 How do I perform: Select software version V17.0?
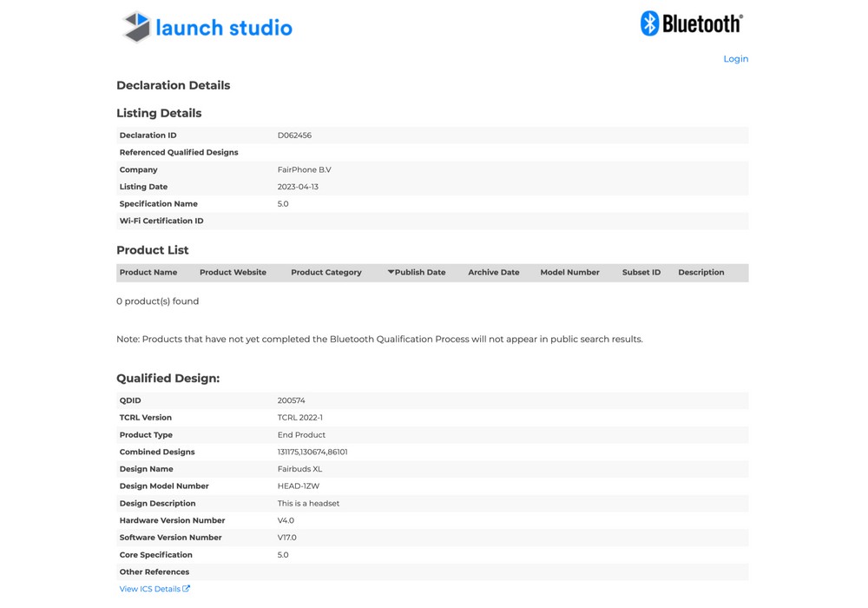tap(286, 538)
